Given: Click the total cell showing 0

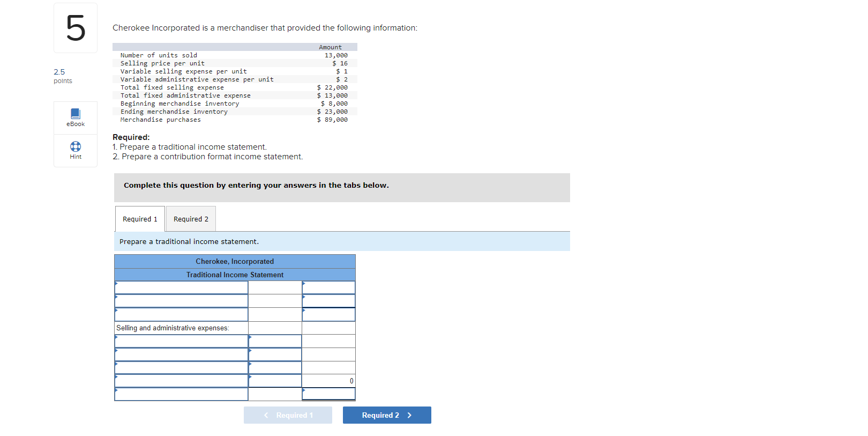Looking at the screenshot, I should [x=328, y=381].
